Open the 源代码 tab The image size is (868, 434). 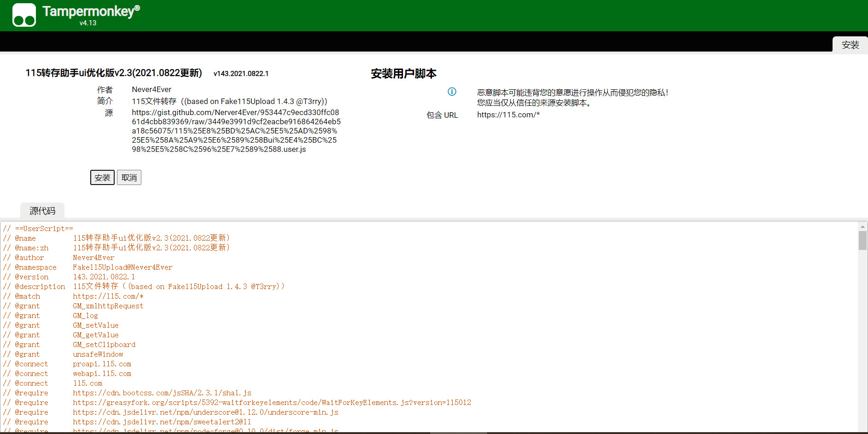point(42,211)
